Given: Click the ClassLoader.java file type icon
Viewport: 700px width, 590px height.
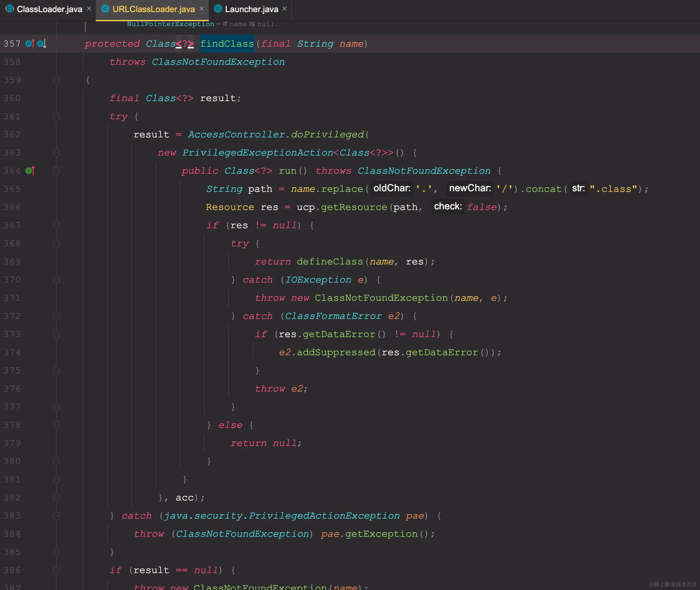Looking at the screenshot, I should [9, 9].
